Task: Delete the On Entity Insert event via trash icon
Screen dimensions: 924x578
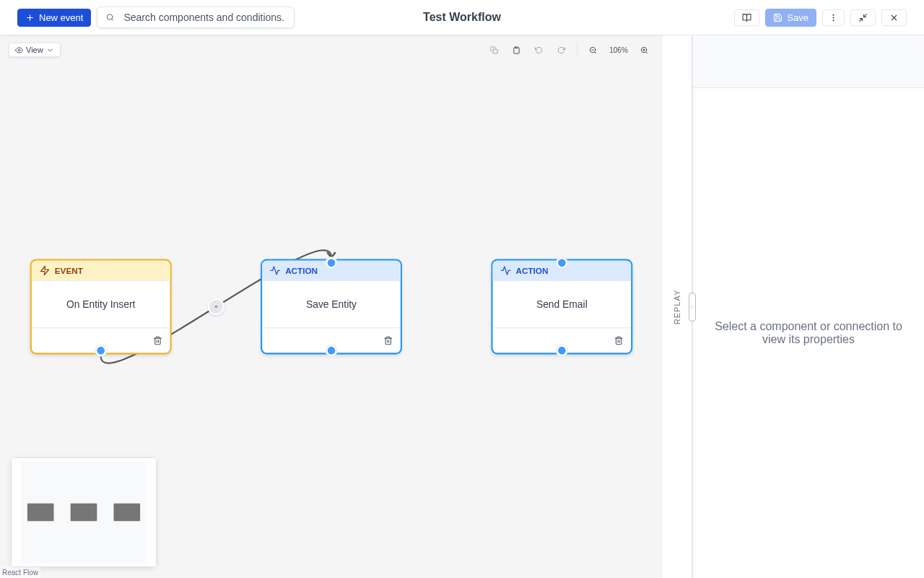Action: click(x=157, y=340)
